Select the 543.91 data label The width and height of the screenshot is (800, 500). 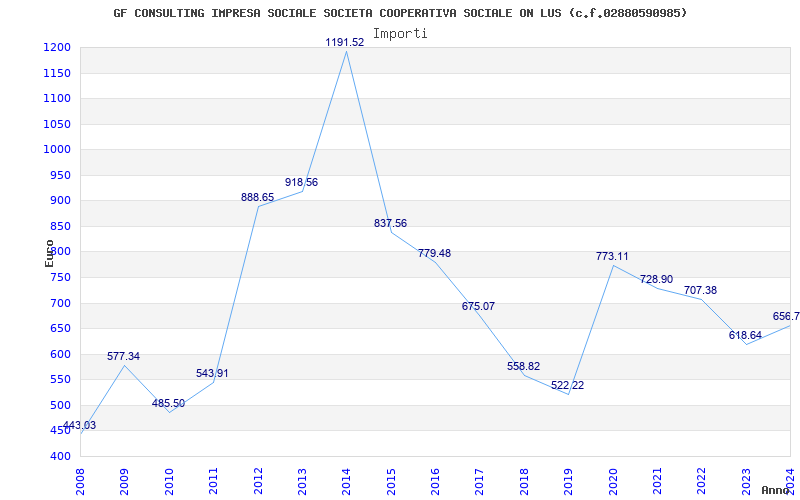coord(212,373)
